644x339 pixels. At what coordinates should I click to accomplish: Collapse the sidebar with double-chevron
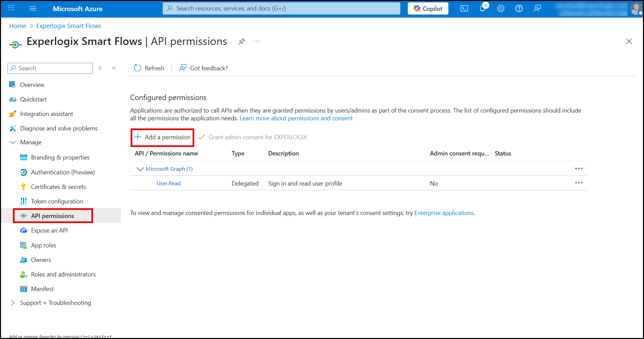point(114,68)
